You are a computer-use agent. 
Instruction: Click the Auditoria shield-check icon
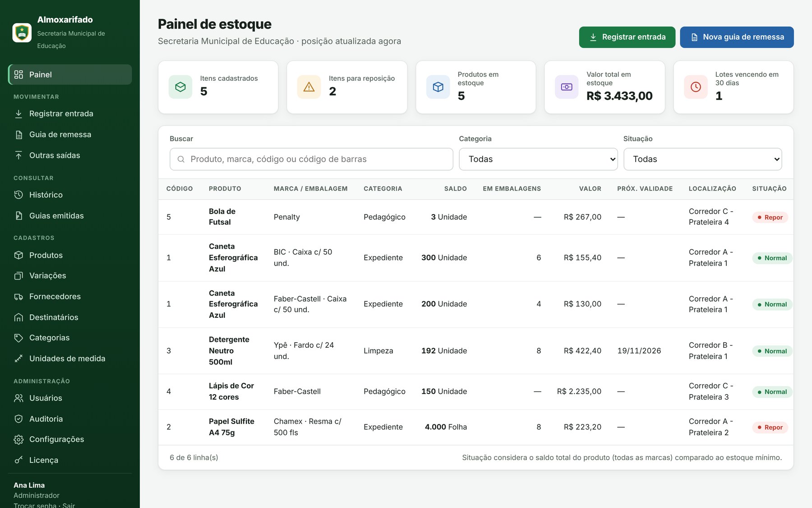point(18,419)
